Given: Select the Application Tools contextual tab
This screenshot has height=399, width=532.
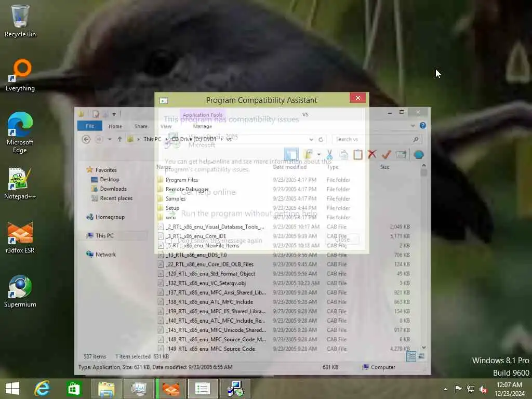Looking at the screenshot, I should (203, 115).
